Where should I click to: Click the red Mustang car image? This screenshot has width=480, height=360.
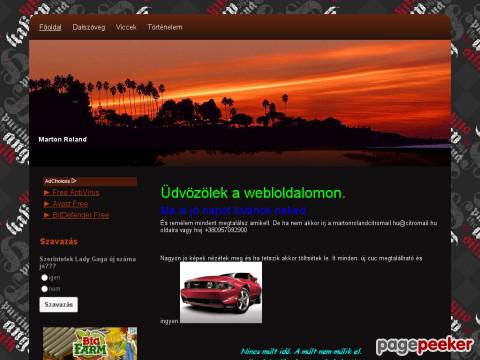click(x=221, y=292)
